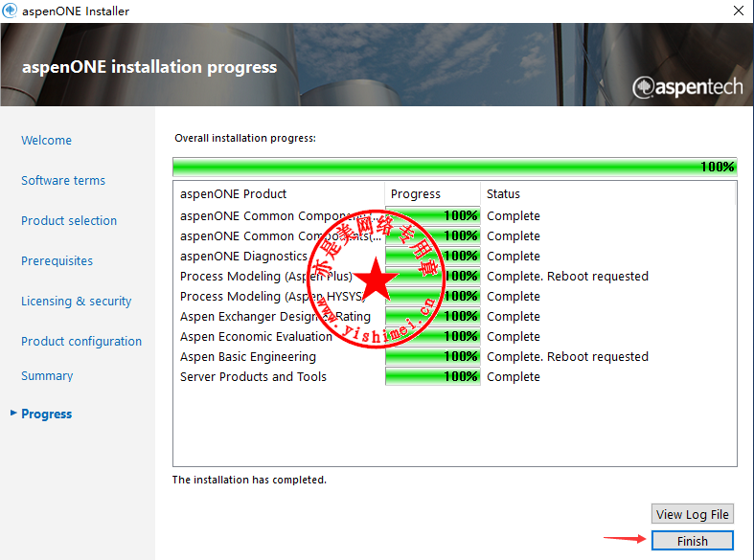Select the Aspen Basic Engineering row

click(x=454, y=357)
